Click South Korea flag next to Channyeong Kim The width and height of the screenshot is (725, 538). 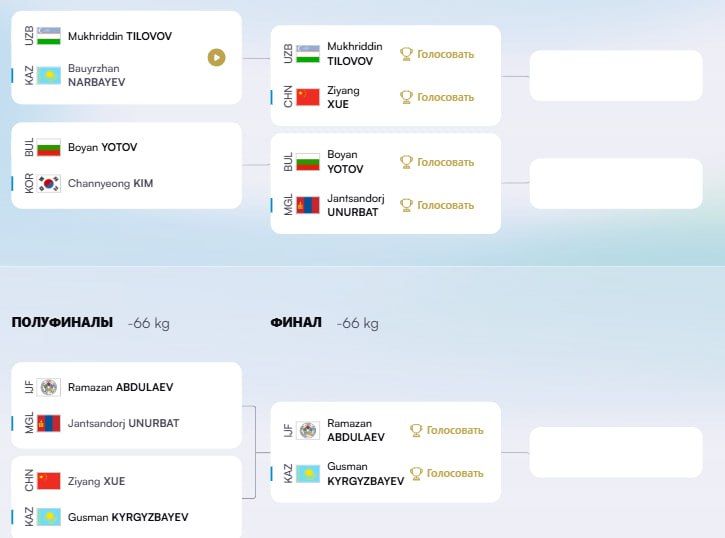(x=49, y=183)
